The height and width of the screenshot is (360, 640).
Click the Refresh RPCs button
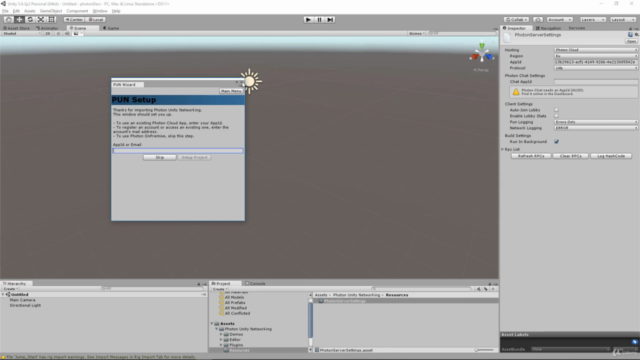point(531,156)
